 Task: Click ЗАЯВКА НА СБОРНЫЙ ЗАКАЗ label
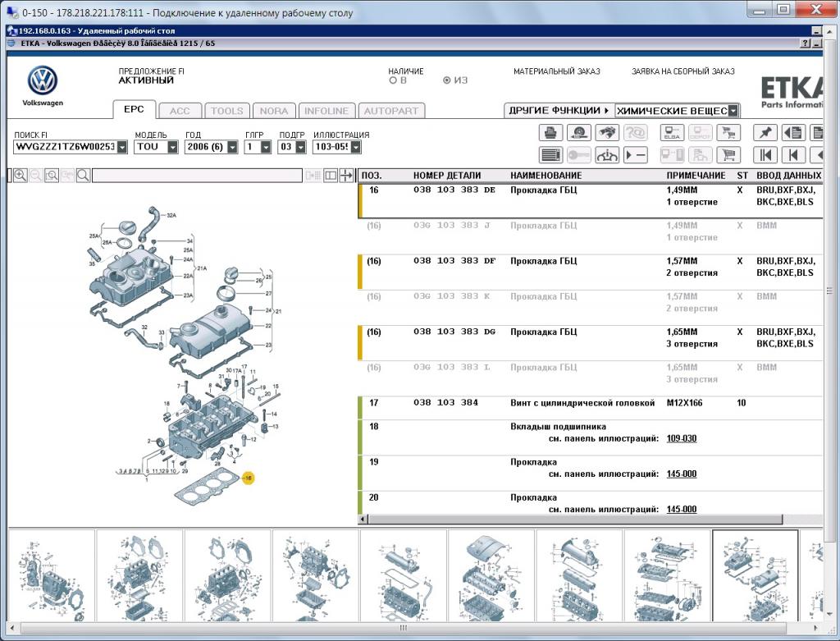683,71
